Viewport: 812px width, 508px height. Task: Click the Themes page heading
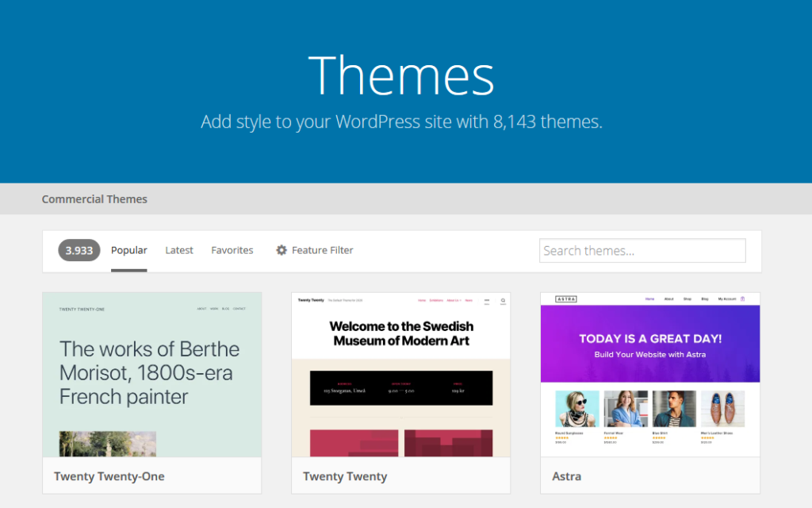click(x=401, y=75)
